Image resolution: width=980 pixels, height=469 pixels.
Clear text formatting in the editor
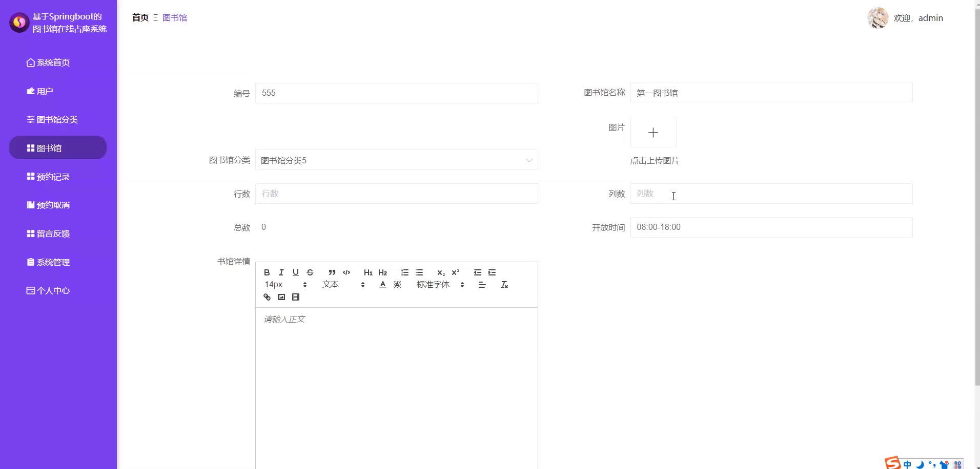[504, 285]
